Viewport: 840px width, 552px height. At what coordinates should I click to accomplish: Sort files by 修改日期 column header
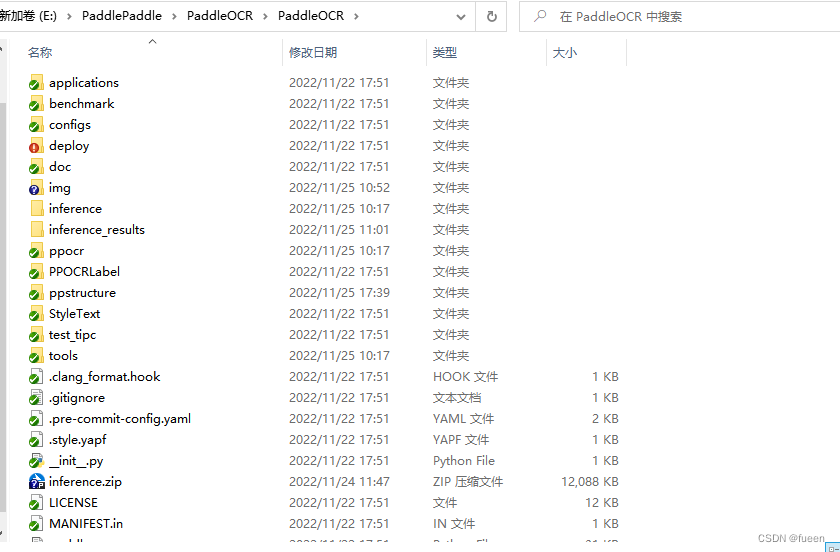tap(313, 53)
